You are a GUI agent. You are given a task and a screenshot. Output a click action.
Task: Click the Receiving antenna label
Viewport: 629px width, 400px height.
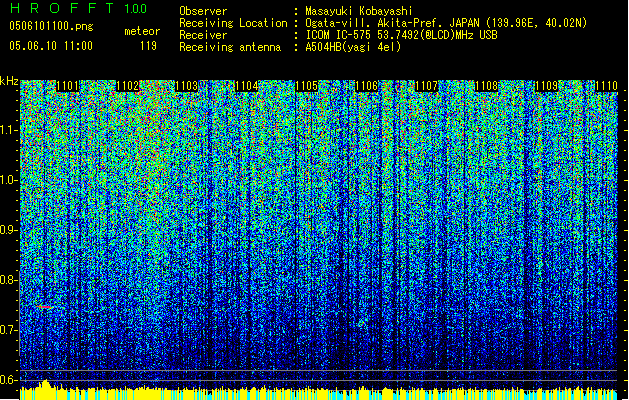pyautogui.click(x=230, y=47)
